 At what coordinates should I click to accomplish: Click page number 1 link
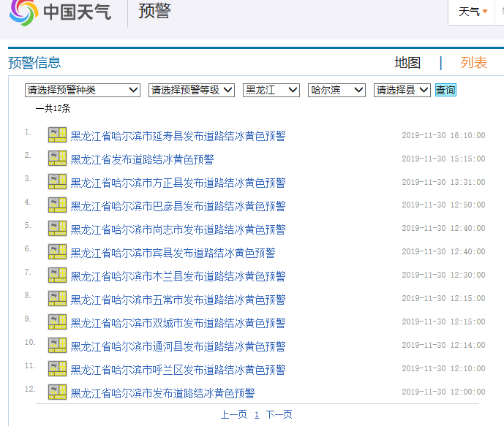pos(257,415)
